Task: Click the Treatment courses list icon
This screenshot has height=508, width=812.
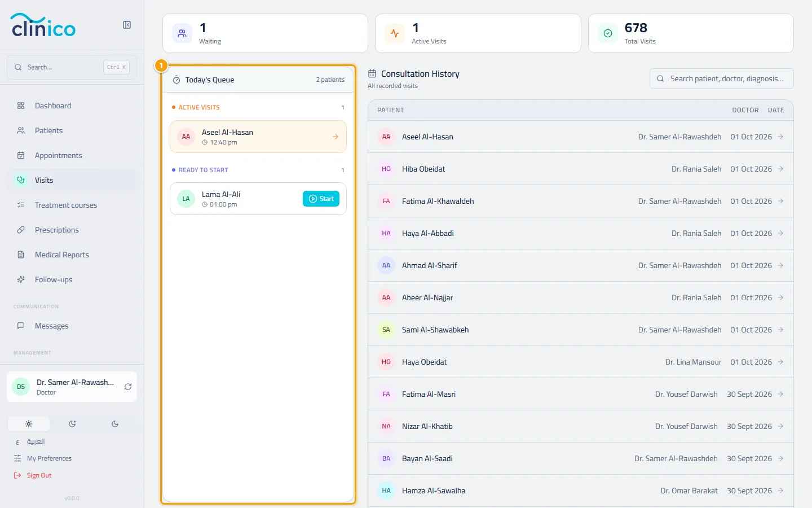Action: [x=21, y=205]
